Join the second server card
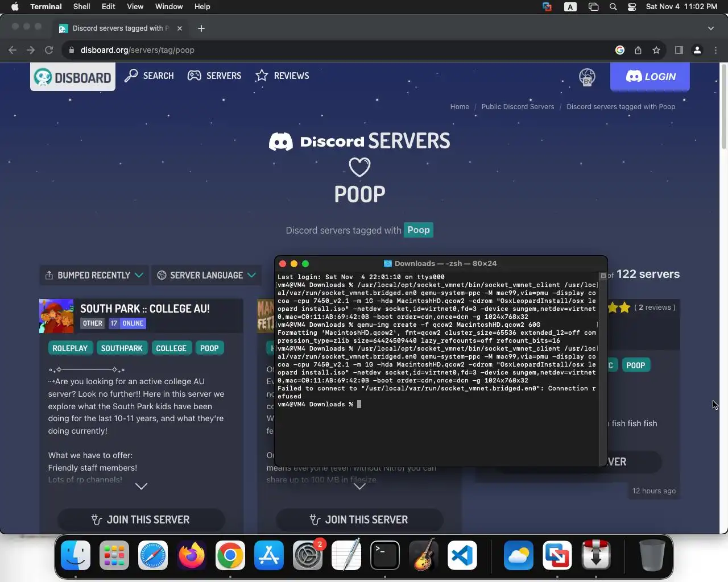 click(359, 519)
